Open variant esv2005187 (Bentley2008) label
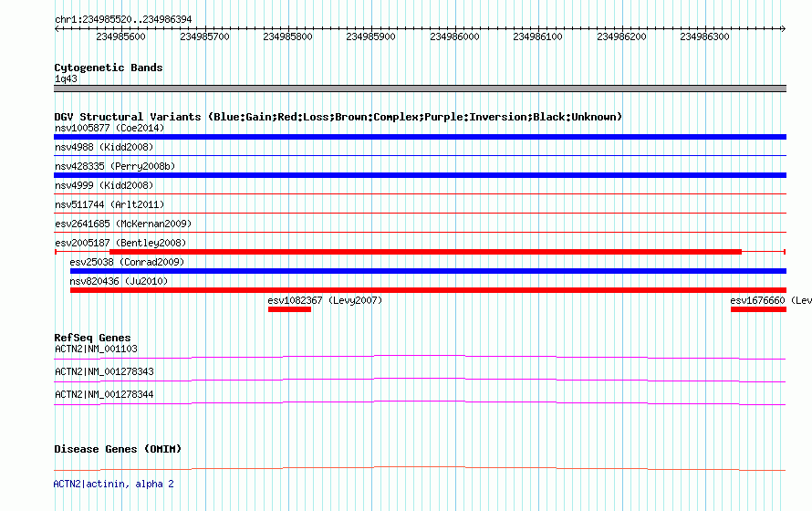Screen dimensions: 812x511 pos(120,243)
